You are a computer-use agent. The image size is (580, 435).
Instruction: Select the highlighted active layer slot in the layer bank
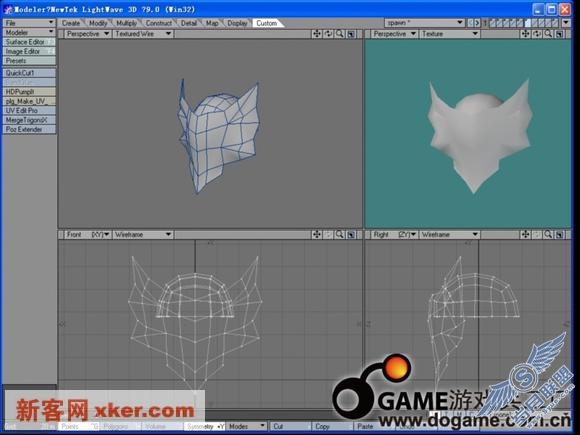528,23
